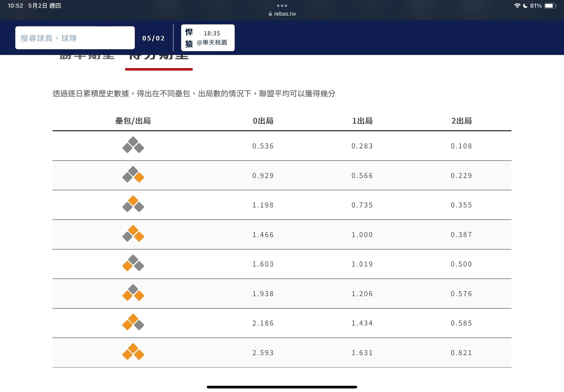
Task: Click the first-and-second runners icon
Action: 133,234
